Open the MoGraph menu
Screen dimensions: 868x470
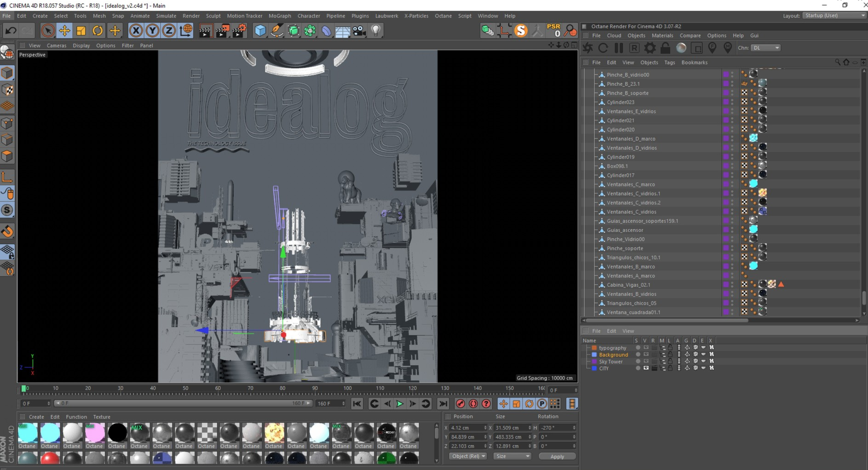280,16
